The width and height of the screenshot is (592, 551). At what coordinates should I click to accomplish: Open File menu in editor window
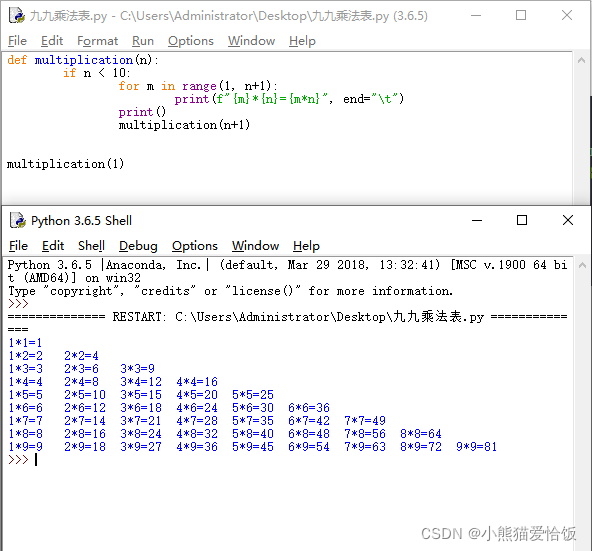pyautogui.click(x=17, y=41)
